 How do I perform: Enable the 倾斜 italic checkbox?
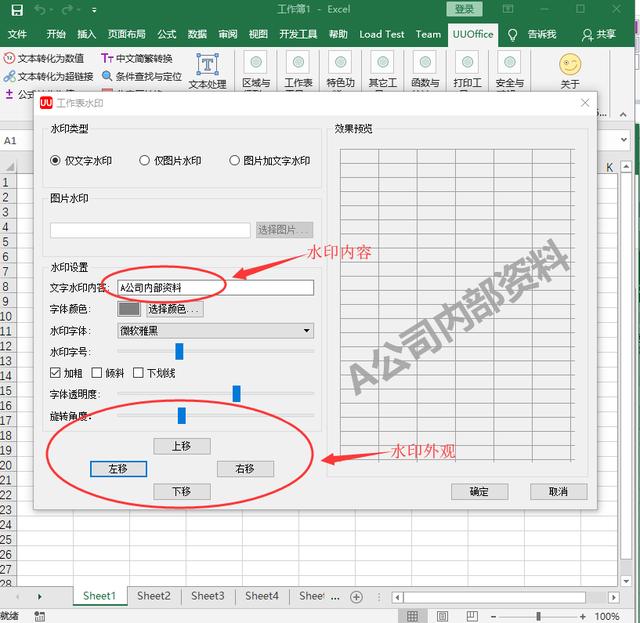coord(97,373)
